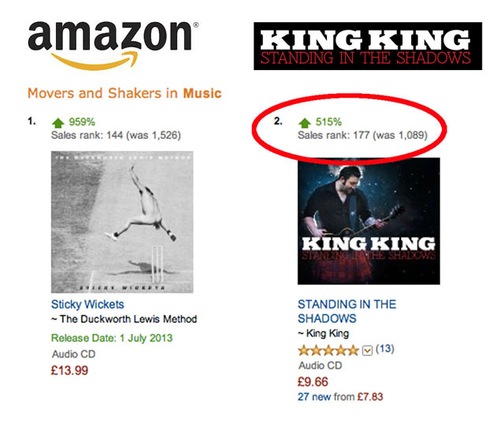Click the £13.99 price
Image resolution: width=504 pixels, height=422 pixels.
tap(69, 370)
